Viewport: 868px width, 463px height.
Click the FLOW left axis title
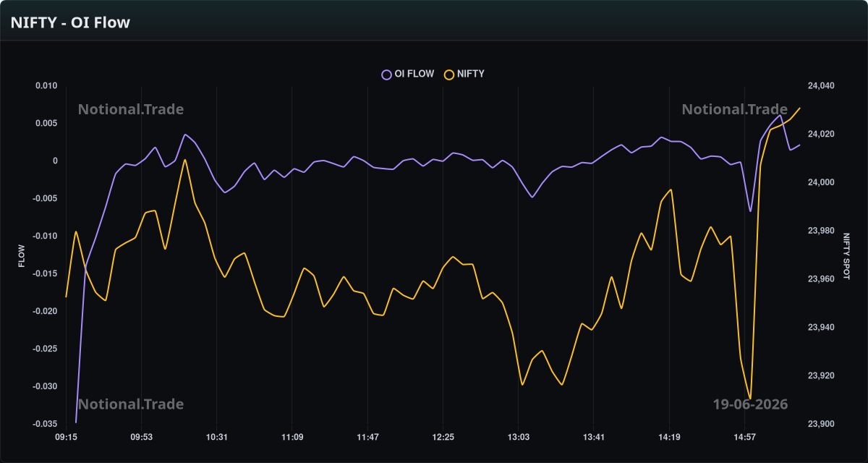click(x=22, y=256)
